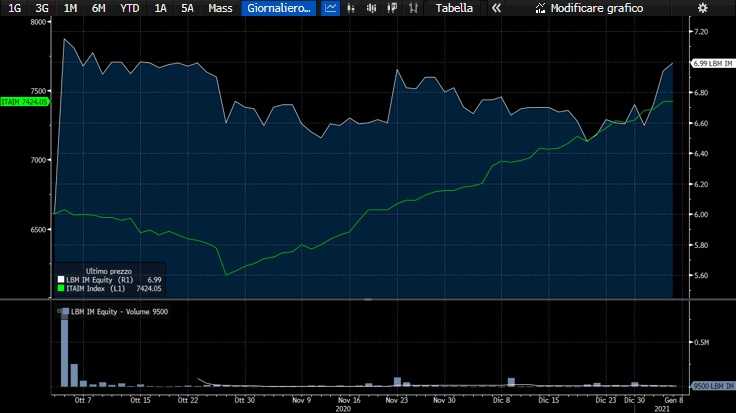Click the 6.99 LBM IM price label

713,63
